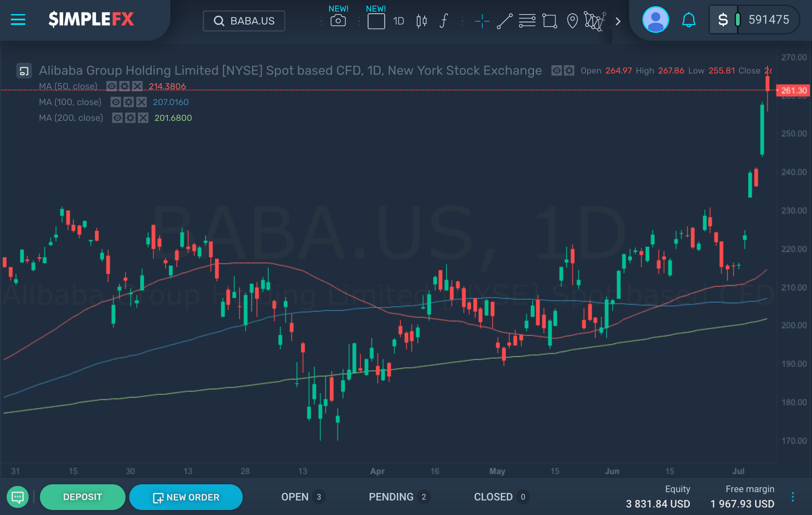812x515 pixels.
Task: Click the dollar currency icon
Action: (x=723, y=20)
